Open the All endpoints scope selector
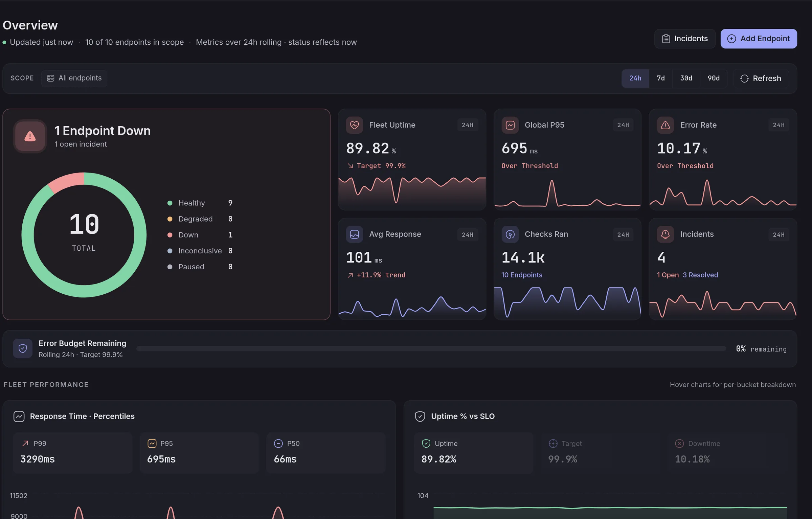This screenshot has height=519, width=812. [x=74, y=78]
